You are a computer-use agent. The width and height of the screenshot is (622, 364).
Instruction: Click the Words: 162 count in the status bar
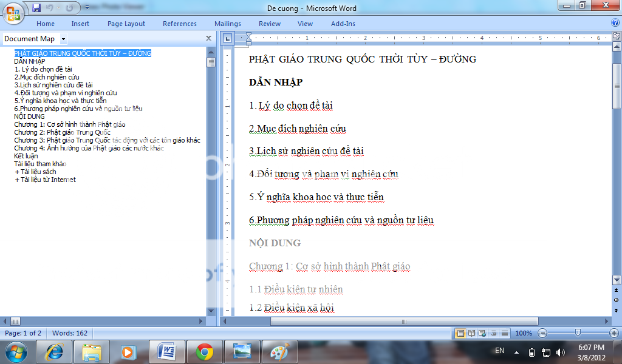[x=69, y=333]
